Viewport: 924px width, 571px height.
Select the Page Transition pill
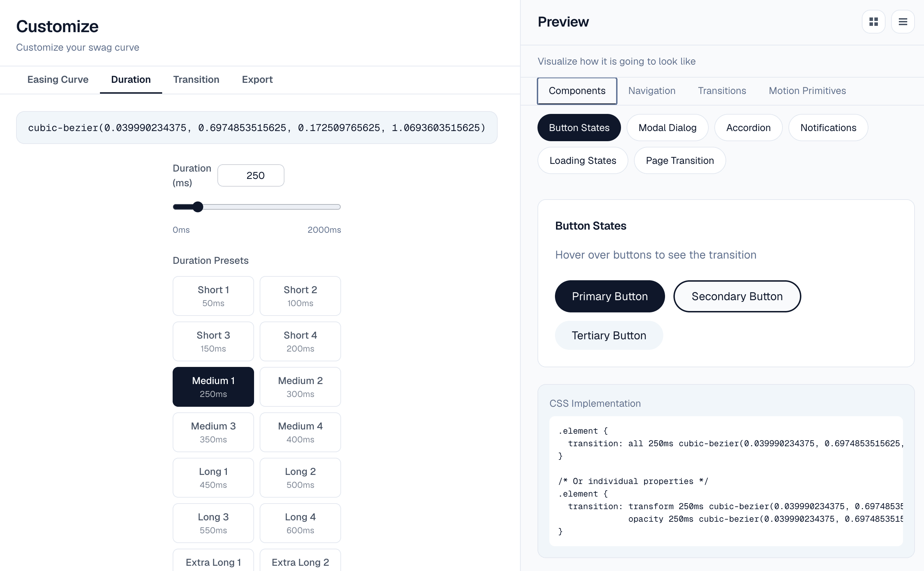coord(680,160)
